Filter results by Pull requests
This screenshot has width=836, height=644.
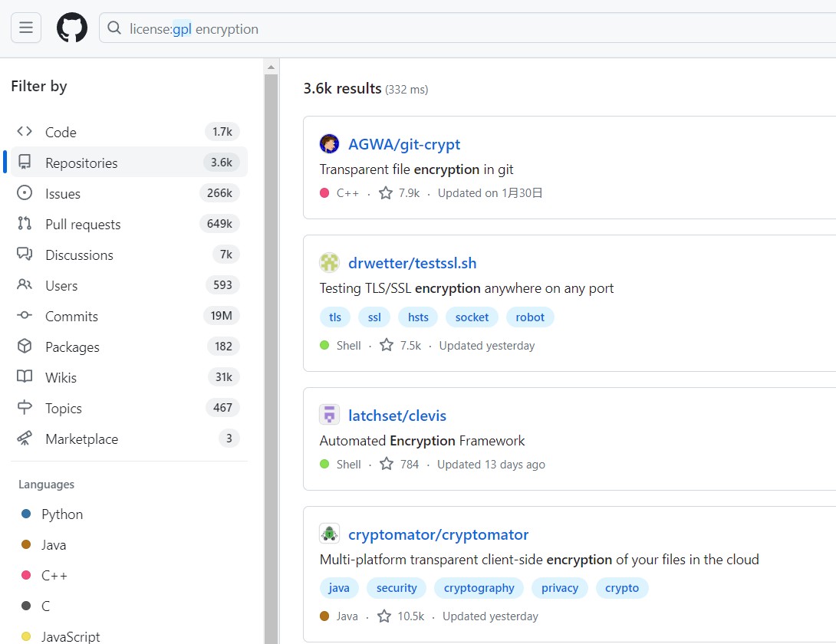click(129, 224)
